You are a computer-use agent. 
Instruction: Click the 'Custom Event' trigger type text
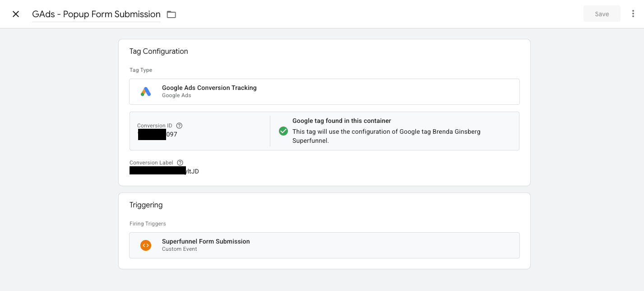pyautogui.click(x=180, y=249)
